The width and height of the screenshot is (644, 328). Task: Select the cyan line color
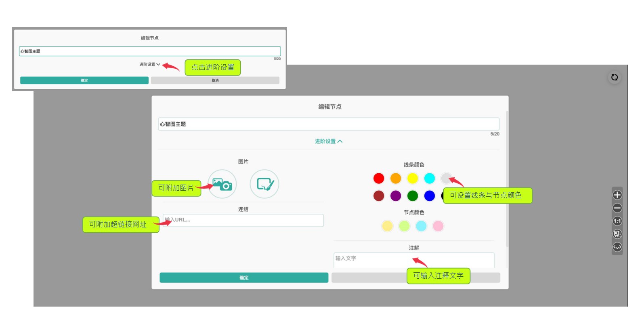click(x=430, y=178)
